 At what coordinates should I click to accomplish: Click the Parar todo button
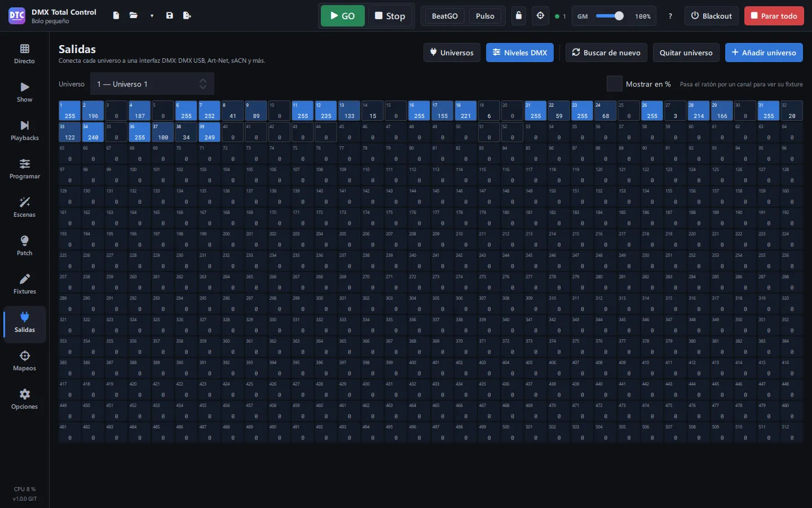[x=774, y=16]
